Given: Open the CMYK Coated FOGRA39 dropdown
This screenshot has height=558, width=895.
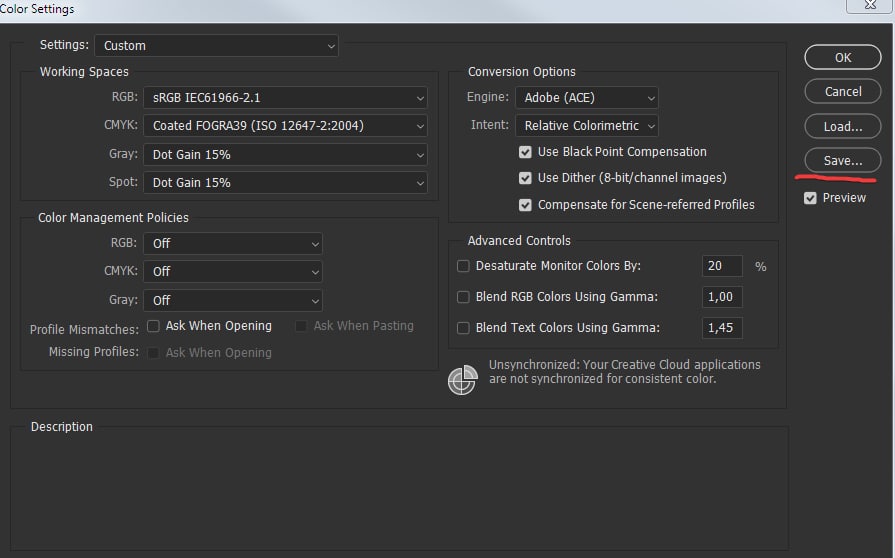Looking at the screenshot, I should pyautogui.click(x=285, y=126).
